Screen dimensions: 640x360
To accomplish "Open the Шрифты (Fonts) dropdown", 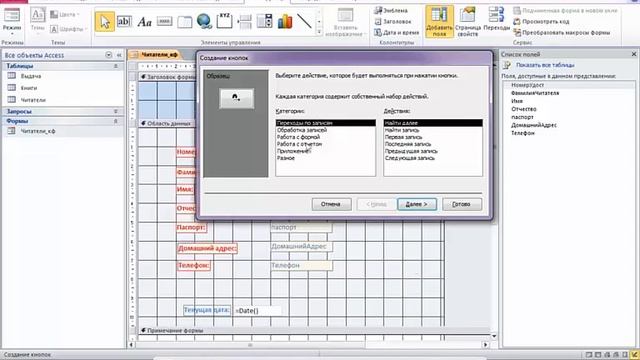I will coord(68,29).
